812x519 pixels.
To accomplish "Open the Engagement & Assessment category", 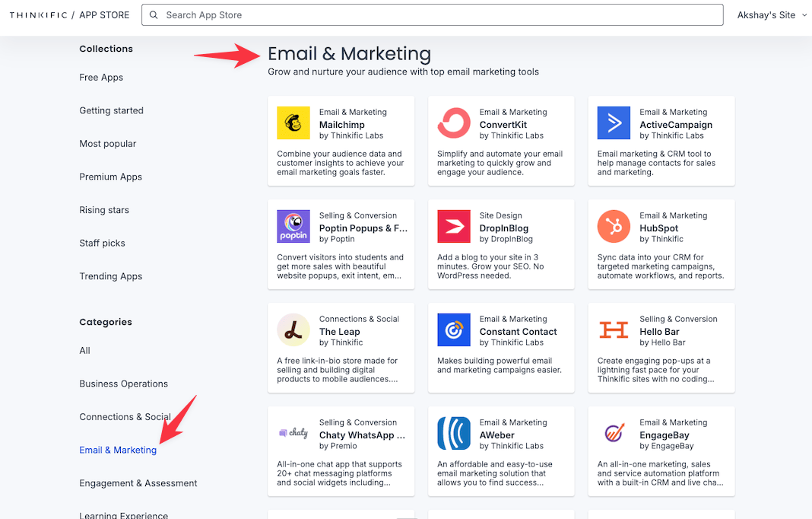I will click(138, 482).
